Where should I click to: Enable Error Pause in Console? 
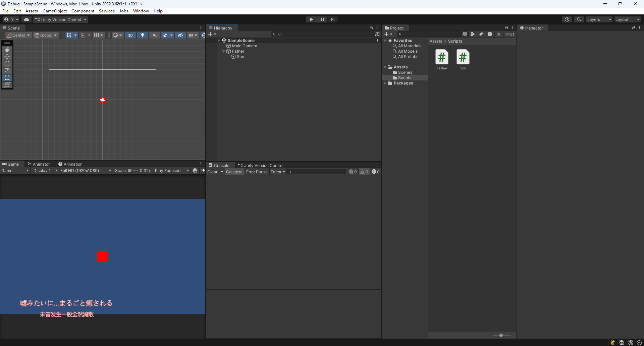click(257, 172)
